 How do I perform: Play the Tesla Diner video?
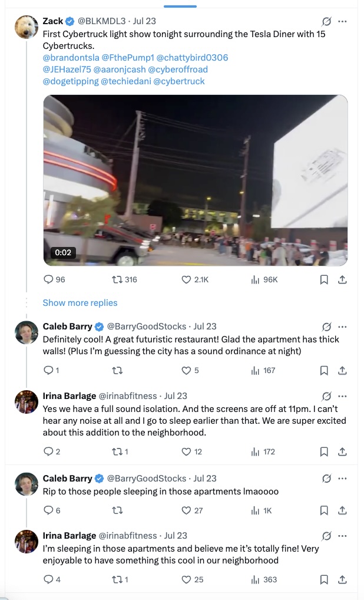coord(195,180)
